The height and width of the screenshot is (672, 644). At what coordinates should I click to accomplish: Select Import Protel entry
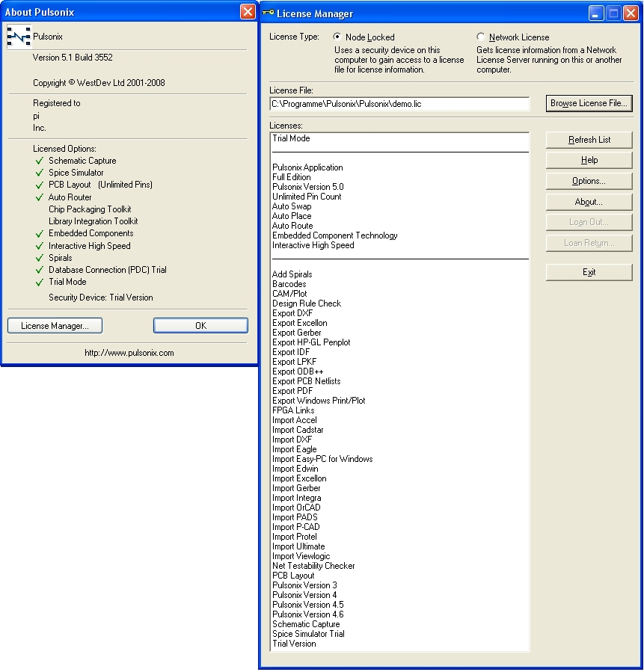point(295,537)
